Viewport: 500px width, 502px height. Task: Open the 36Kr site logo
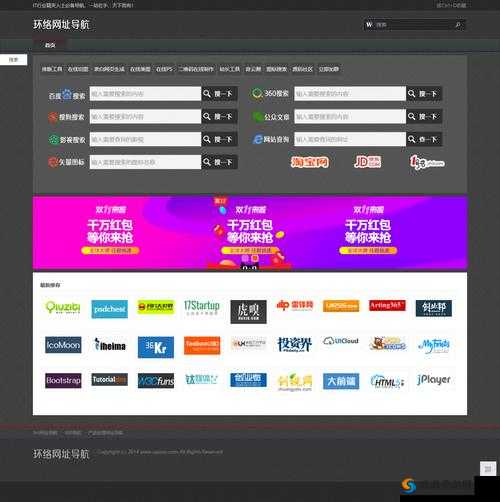tap(156, 347)
